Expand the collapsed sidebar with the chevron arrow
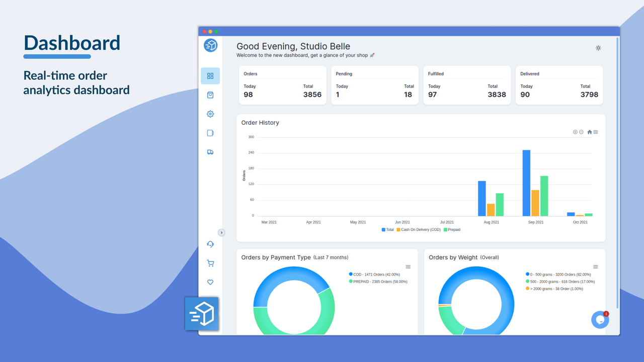 tap(221, 232)
